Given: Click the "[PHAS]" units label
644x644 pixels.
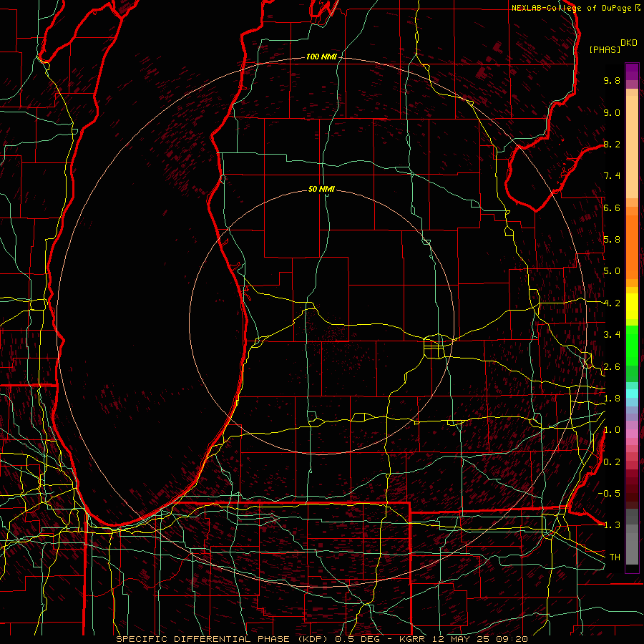Looking at the screenshot, I should [605, 49].
